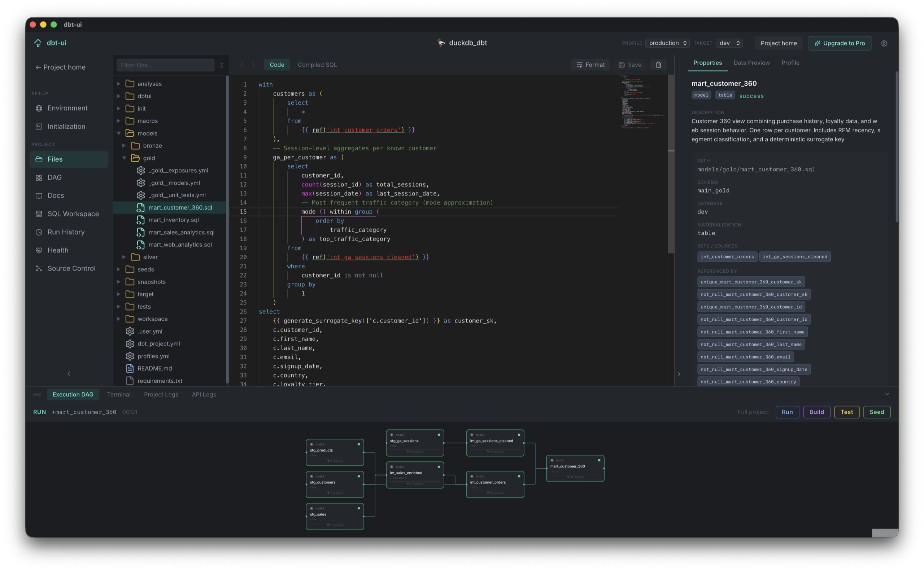The image size is (924, 571).
Task: Navigate forward in editor history
Action: [x=254, y=65]
